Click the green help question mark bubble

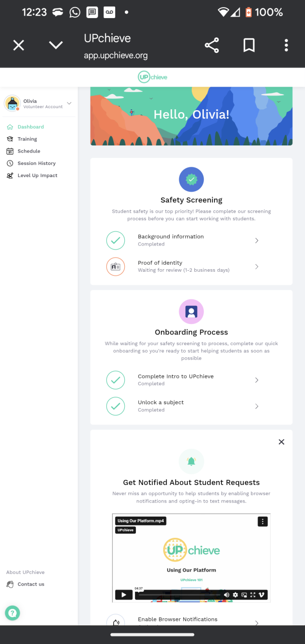tap(13, 613)
